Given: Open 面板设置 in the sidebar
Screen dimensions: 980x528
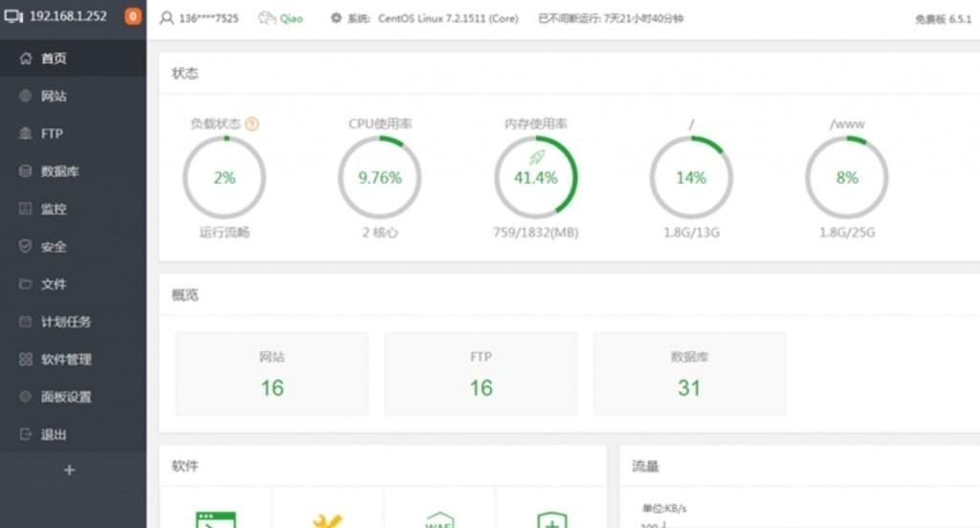Looking at the screenshot, I should [65, 397].
